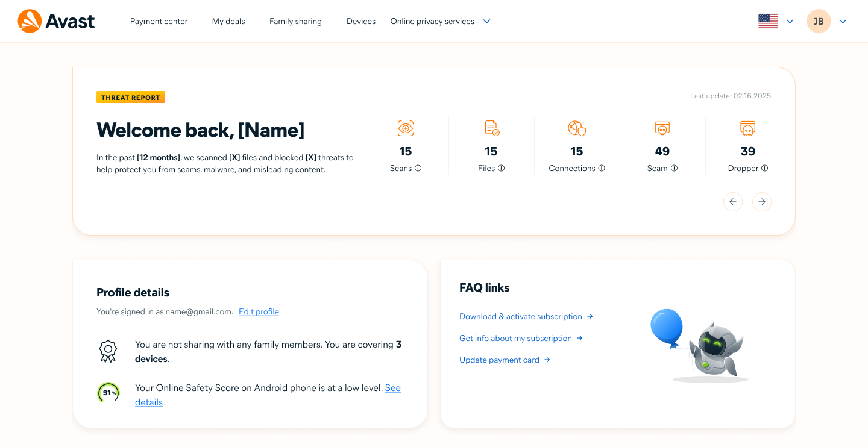Click the THREAT REPORT badge

pyautogui.click(x=131, y=97)
